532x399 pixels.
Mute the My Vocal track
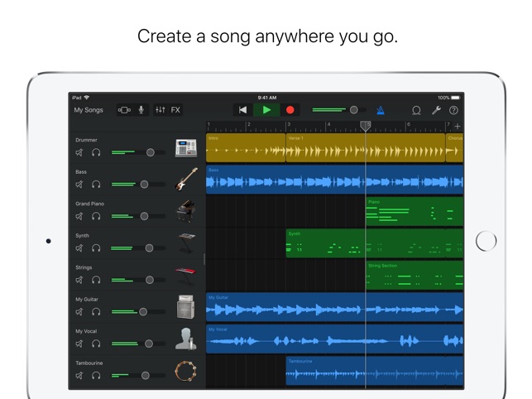point(79,344)
